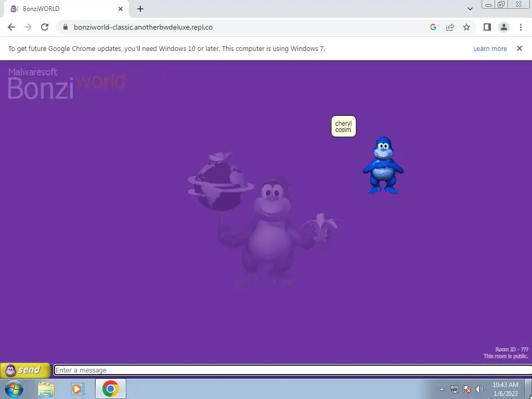This screenshot has width=532, height=399.
Task: Click the send button
Action: point(25,370)
